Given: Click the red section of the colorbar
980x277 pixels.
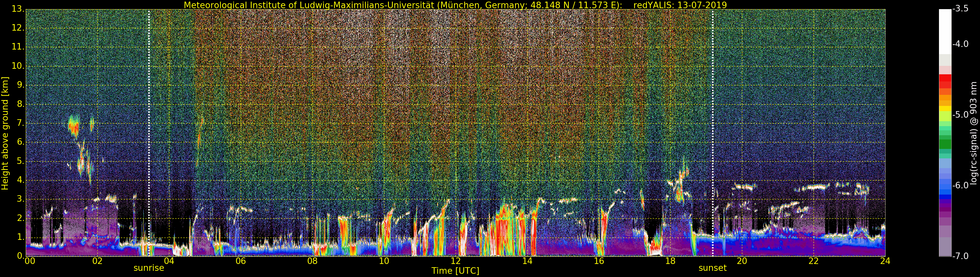Looking at the screenshot, I should click(945, 81).
